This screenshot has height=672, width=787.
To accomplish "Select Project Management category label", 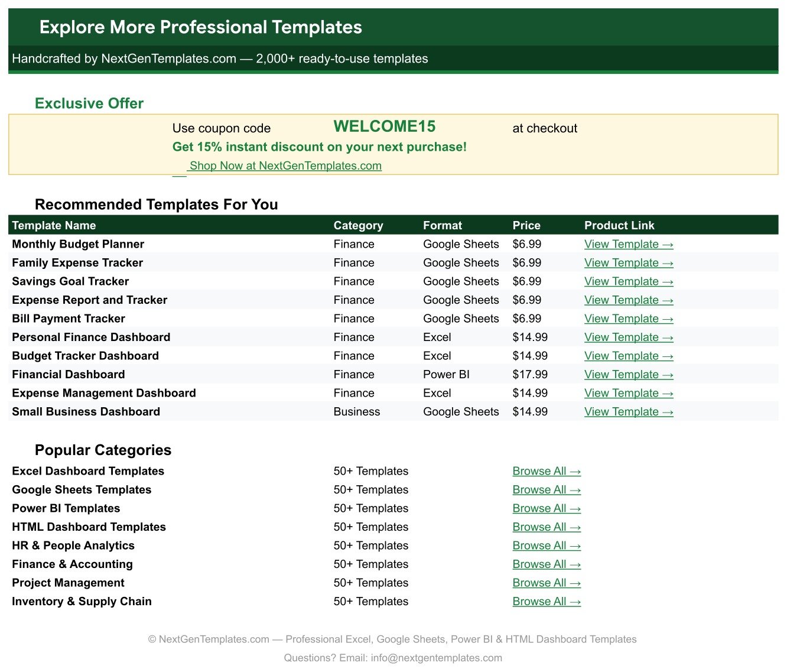I will point(68,583).
